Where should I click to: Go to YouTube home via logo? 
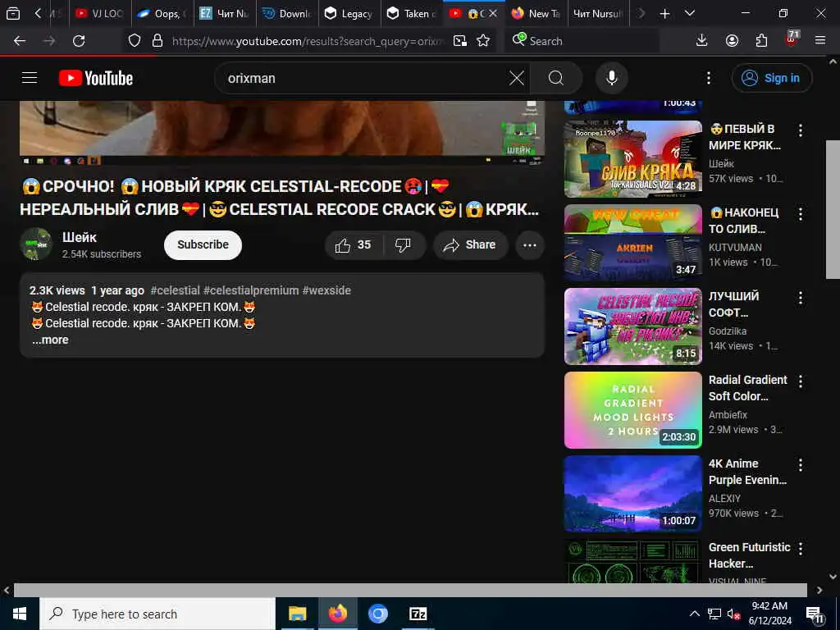96,78
